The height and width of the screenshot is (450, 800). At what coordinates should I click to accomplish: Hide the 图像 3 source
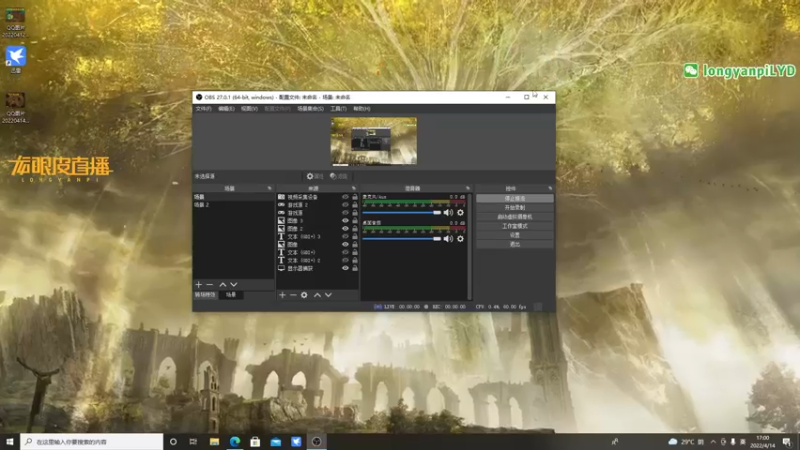click(x=345, y=221)
